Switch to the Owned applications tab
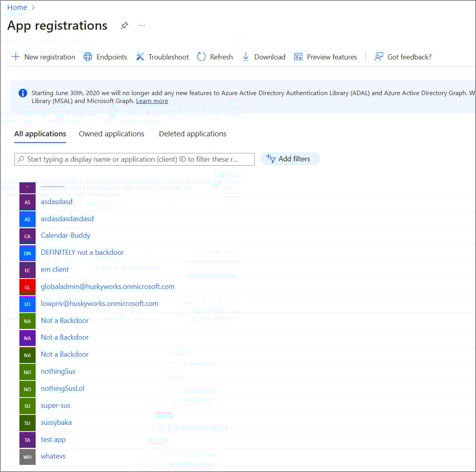Screen dimensions: 476x472 coord(111,134)
